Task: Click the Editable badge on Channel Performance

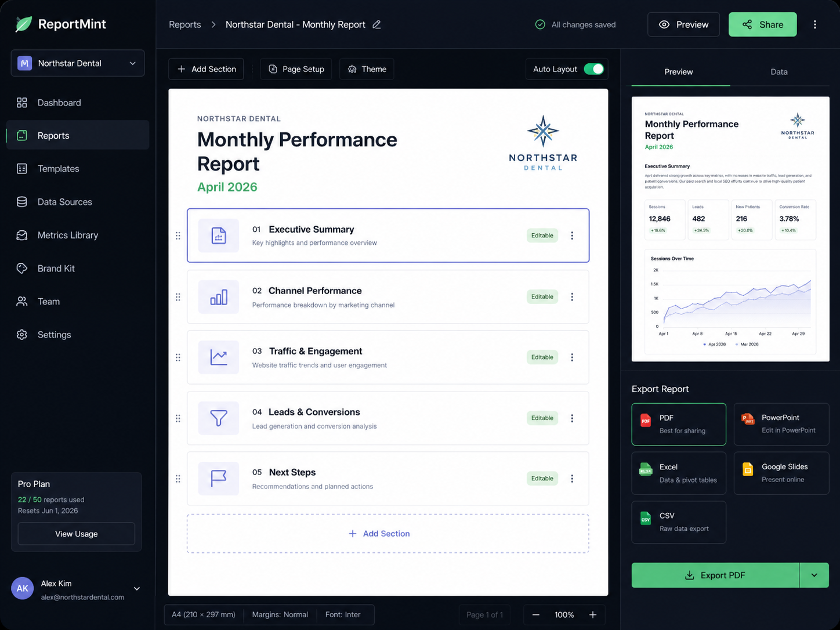Action: pos(542,296)
